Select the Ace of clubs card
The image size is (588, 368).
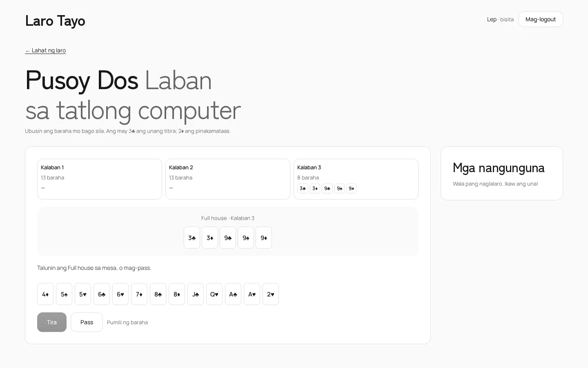pyautogui.click(x=233, y=294)
